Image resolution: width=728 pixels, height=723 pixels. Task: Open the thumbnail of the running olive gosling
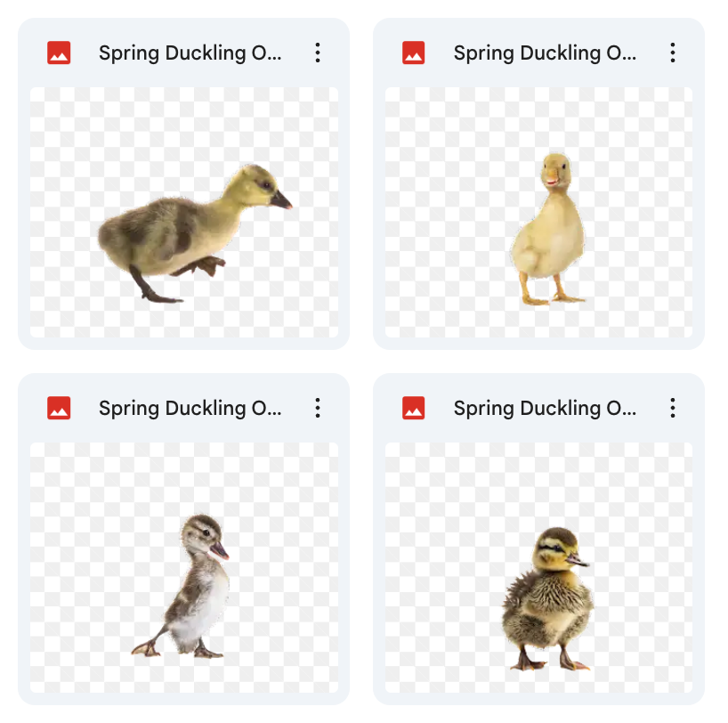point(184,212)
